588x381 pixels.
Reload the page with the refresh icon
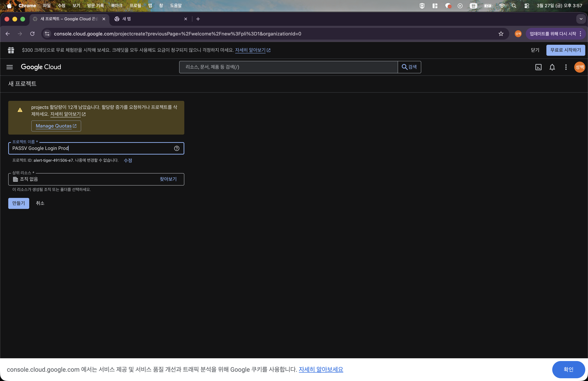click(32, 34)
